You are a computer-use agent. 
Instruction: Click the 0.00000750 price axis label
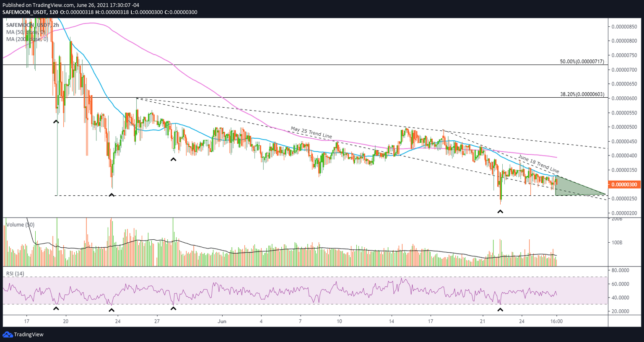click(x=624, y=55)
